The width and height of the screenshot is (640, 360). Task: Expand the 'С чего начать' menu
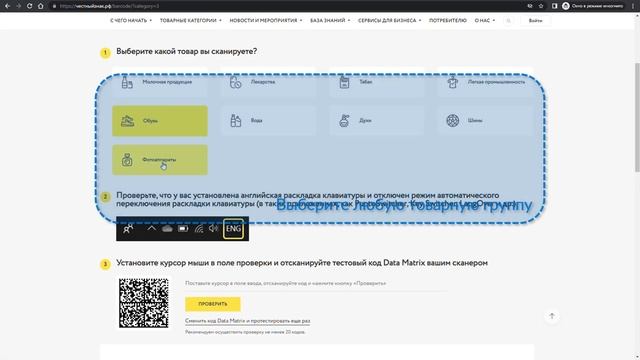point(131,20)
